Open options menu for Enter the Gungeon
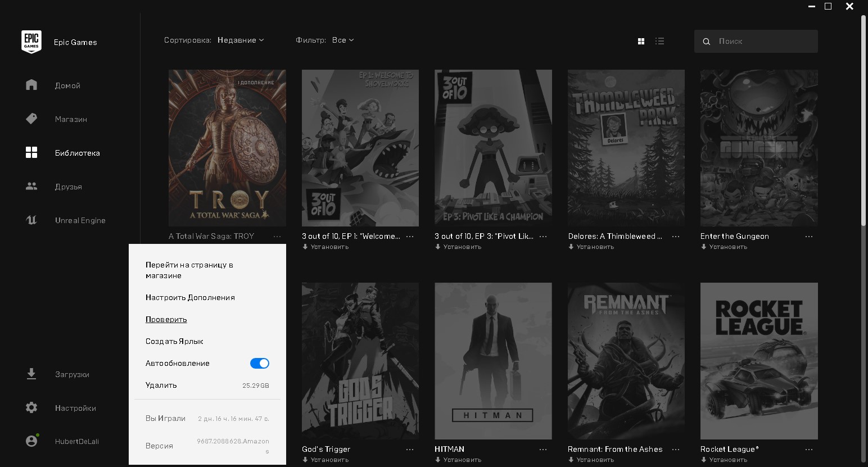The width and height of the screenshot is (868, 467). 809,237
